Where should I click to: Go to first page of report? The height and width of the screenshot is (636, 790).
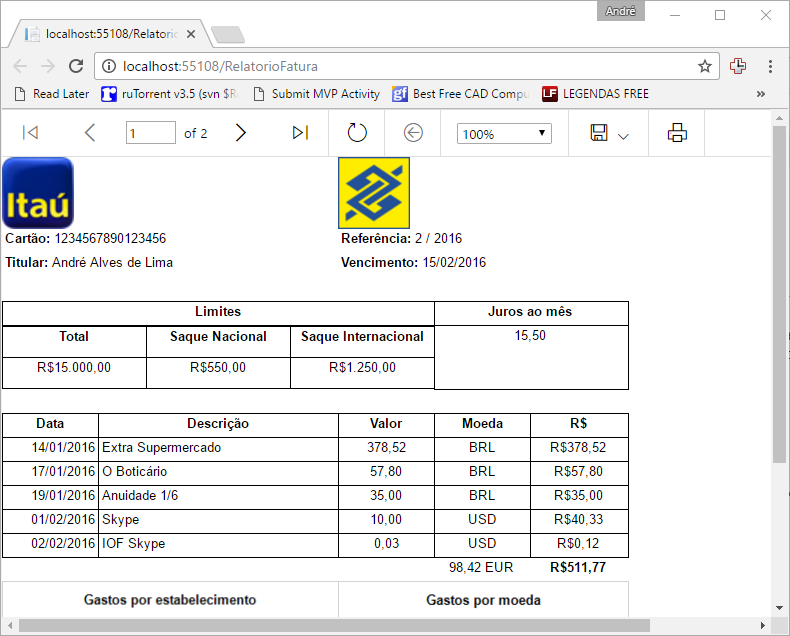pyautogui.click(x=30, y=133)
